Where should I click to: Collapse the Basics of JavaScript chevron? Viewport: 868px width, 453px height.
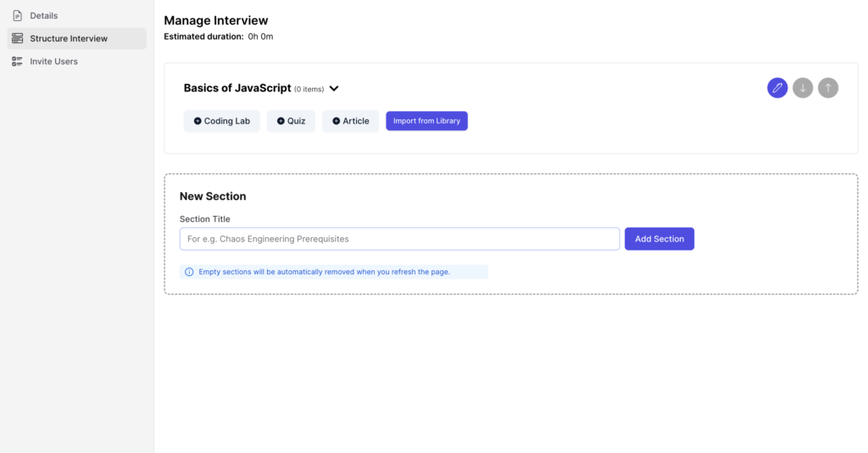pos(334,89)
